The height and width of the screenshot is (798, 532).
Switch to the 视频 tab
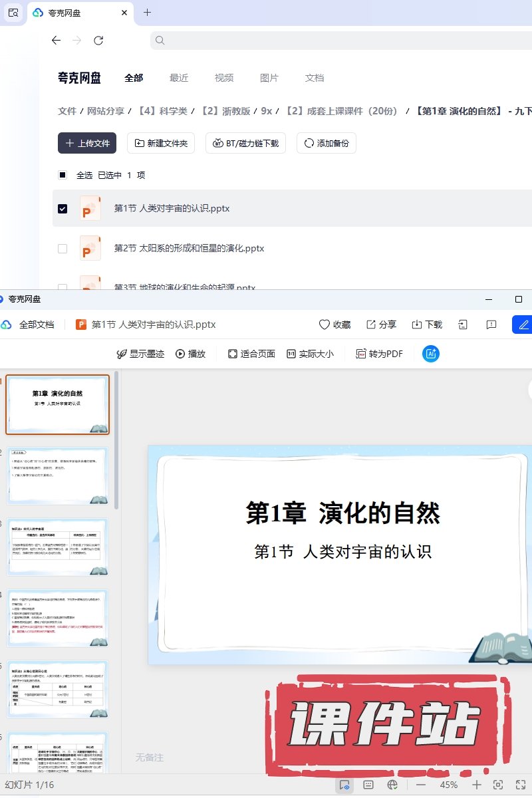coord(224,78)
